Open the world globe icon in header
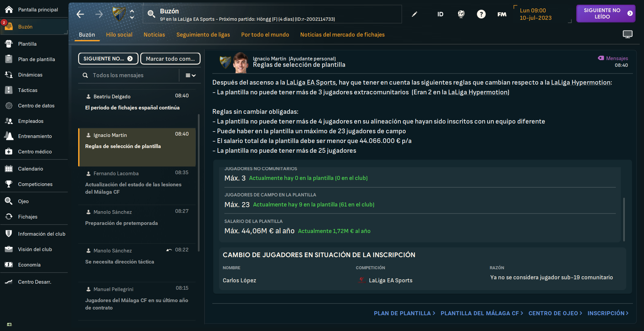This screenshot has height=331, width=644. coord(461,14)
